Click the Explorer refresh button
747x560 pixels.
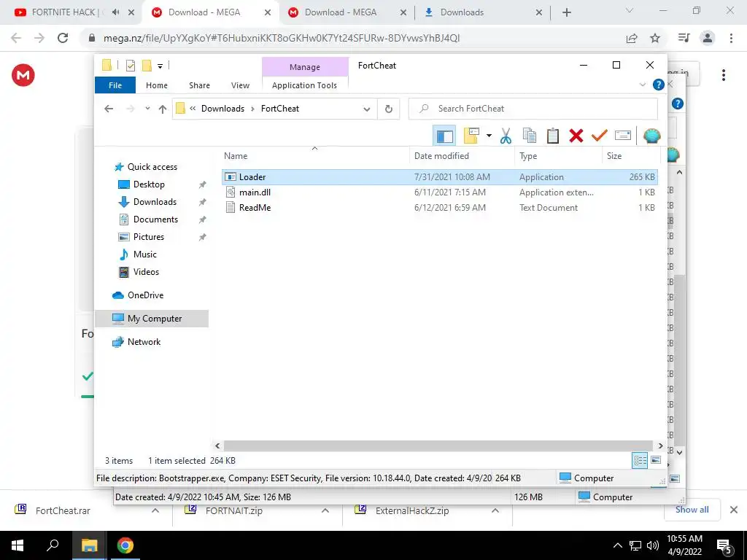(389, 109)
